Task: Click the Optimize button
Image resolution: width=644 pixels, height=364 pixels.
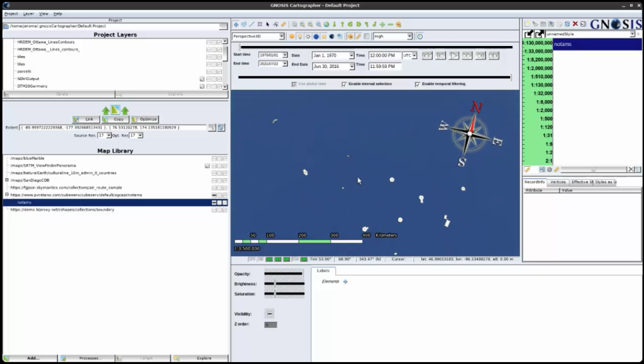Action: [145, 119]
